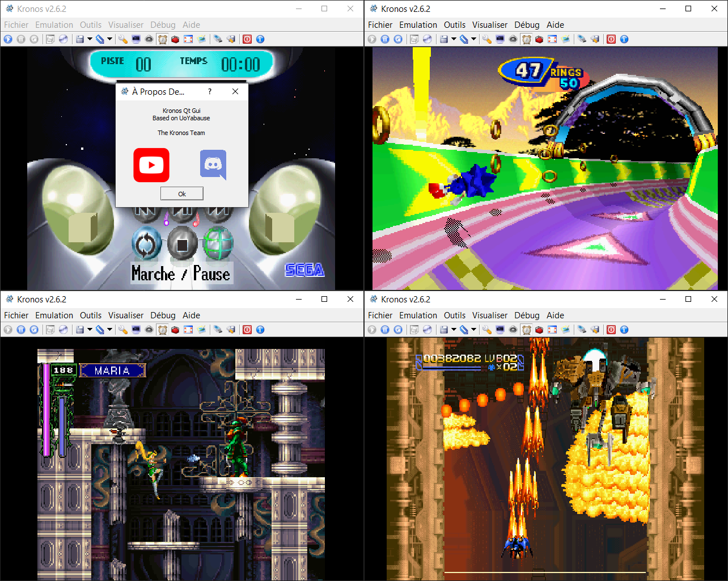The image size is (728, 581).
Task: Click red power Quit icon in PISTE window
Action: point(247,39)
